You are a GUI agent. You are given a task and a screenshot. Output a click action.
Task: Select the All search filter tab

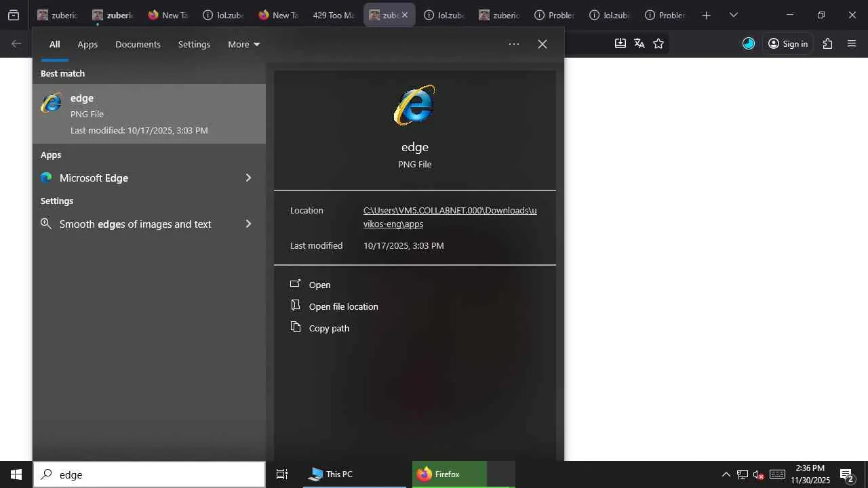pos(54,44)
